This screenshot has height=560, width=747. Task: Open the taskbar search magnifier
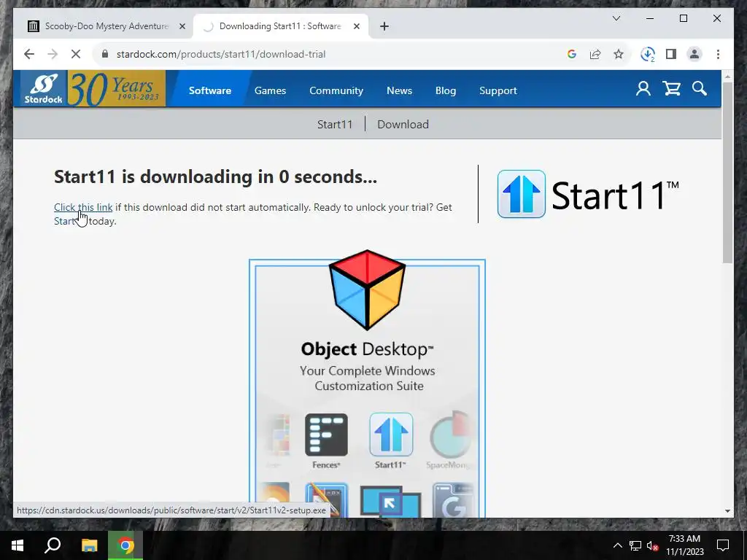pyautogui.click(x=53, y=545)
